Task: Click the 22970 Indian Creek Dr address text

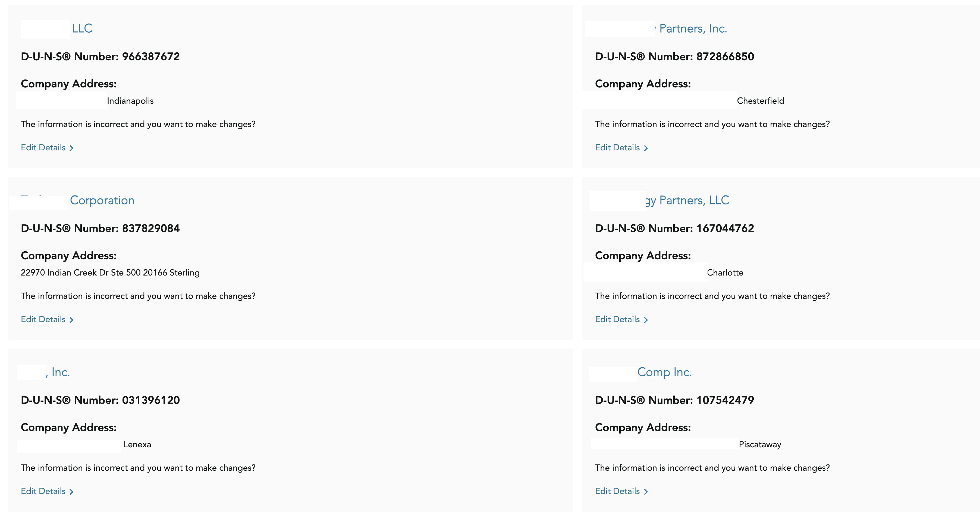Action: coord(110,273)
